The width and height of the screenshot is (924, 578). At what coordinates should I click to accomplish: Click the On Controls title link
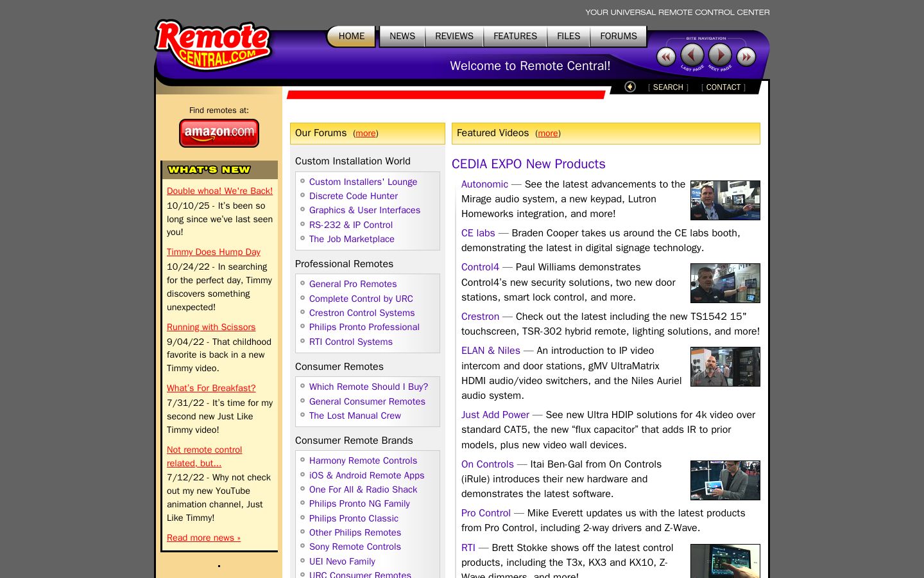click(488, 464)
